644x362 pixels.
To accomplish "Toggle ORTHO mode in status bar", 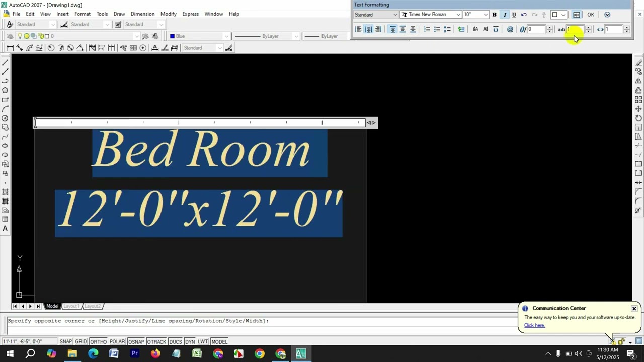I will coord(98,342).
